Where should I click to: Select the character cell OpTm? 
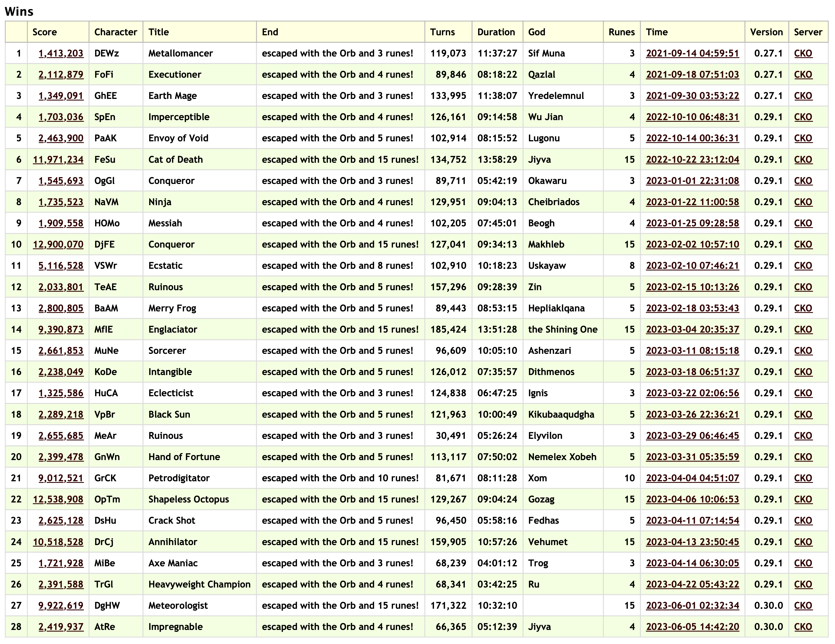pyautogui.click(x=116, y=499)
